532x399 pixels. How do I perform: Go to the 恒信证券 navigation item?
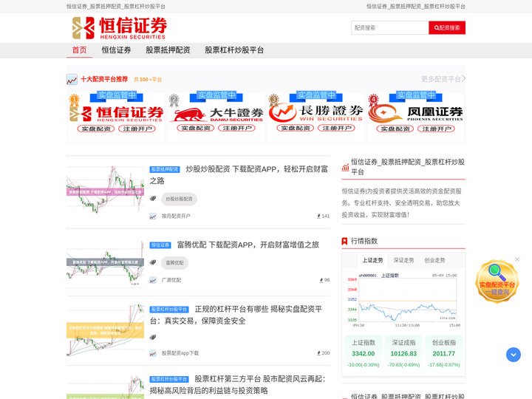pos(117,50)
